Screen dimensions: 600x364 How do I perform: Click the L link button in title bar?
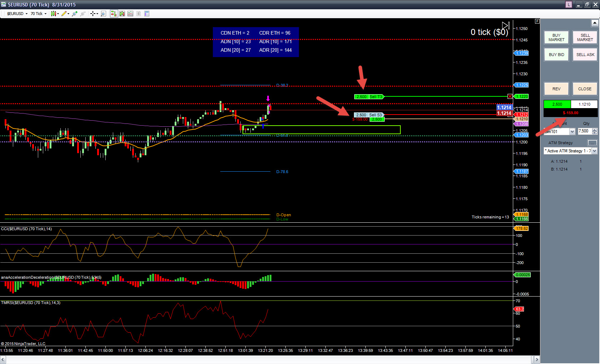click(x=569, y=5)
